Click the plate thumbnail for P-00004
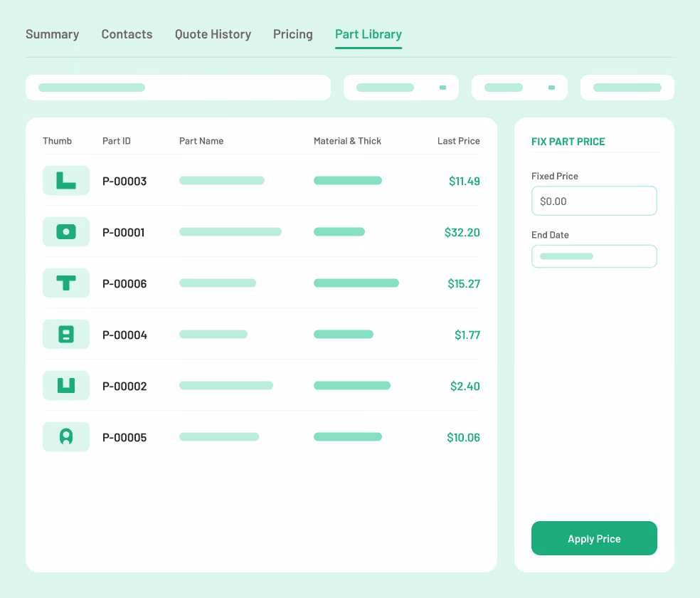 pos(66,334)
